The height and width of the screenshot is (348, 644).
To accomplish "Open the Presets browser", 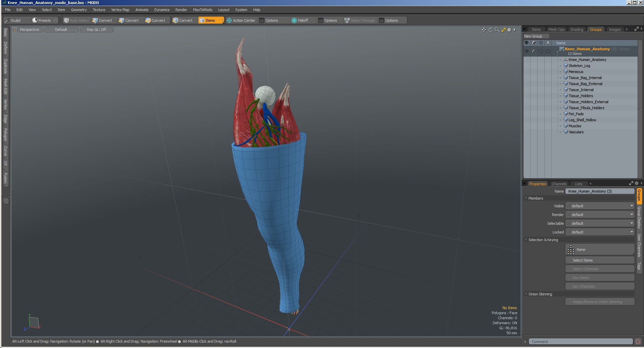I will click(x=45, y=20).
